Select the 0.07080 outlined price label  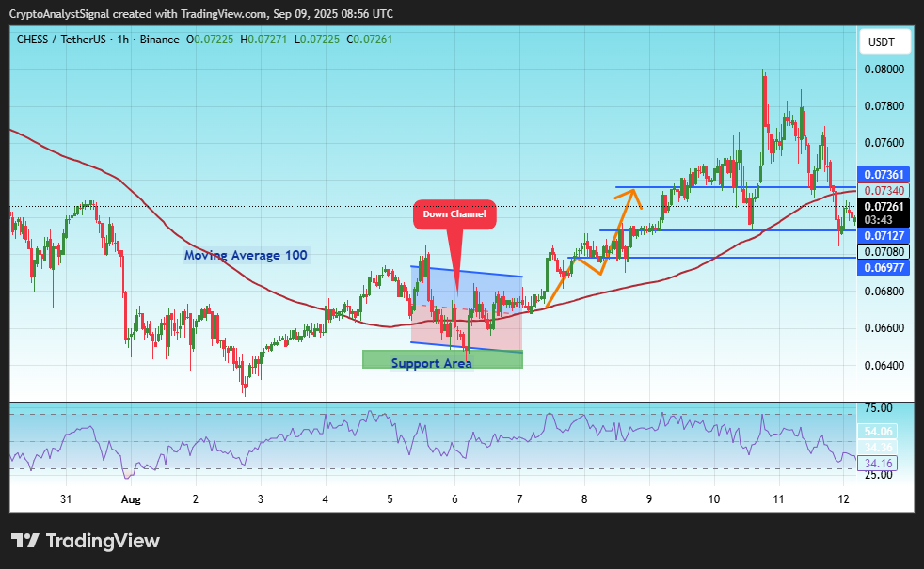click(x=884, y=251)
